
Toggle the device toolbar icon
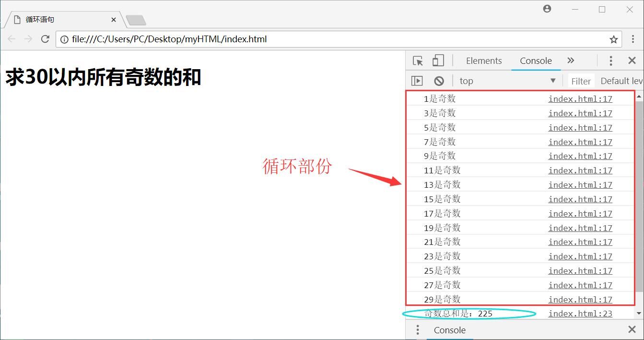(x=438, y=61)
